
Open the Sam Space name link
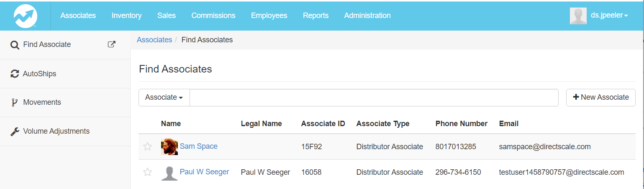[x=198, y=146]
